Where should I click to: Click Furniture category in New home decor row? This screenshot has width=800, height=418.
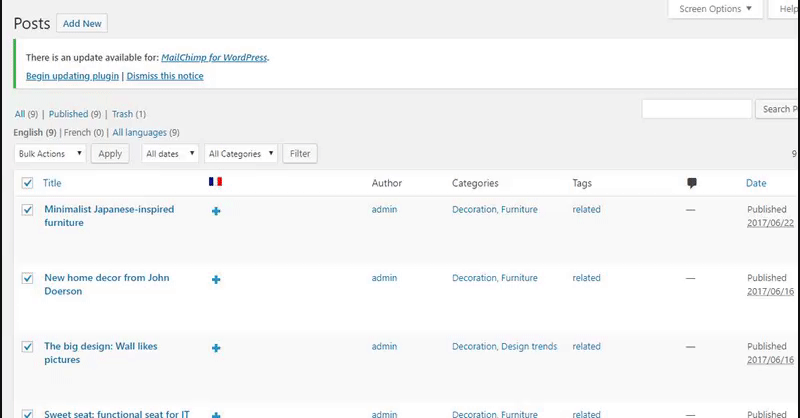tap(519, 278)
